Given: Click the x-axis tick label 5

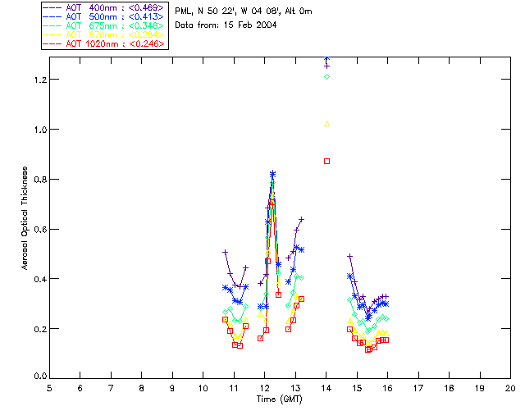Looking at the screenshot, I should coord(49,388).
